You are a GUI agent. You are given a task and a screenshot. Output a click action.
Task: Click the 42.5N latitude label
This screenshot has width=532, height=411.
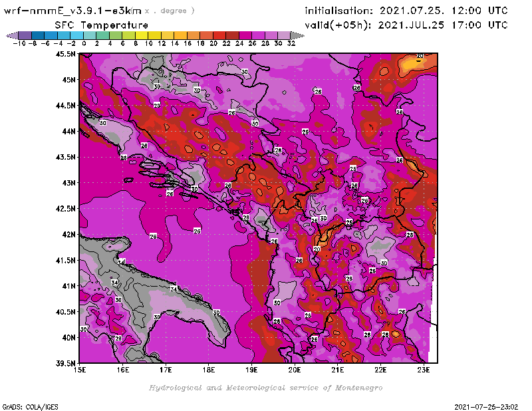tap(66, 209)
